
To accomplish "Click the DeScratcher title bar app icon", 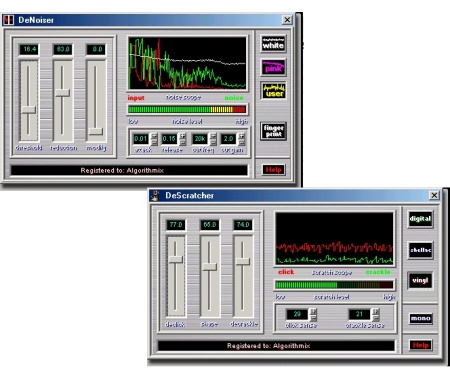I will (x=155, y=195).
